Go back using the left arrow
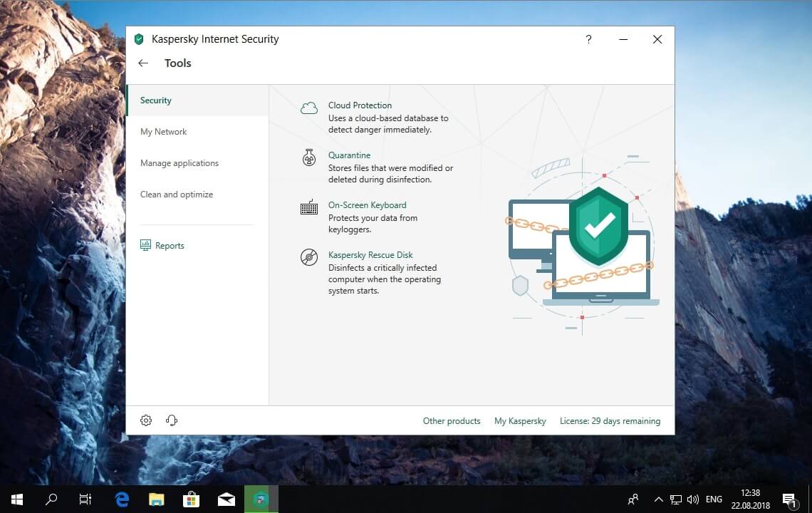 tap(143, 63)
